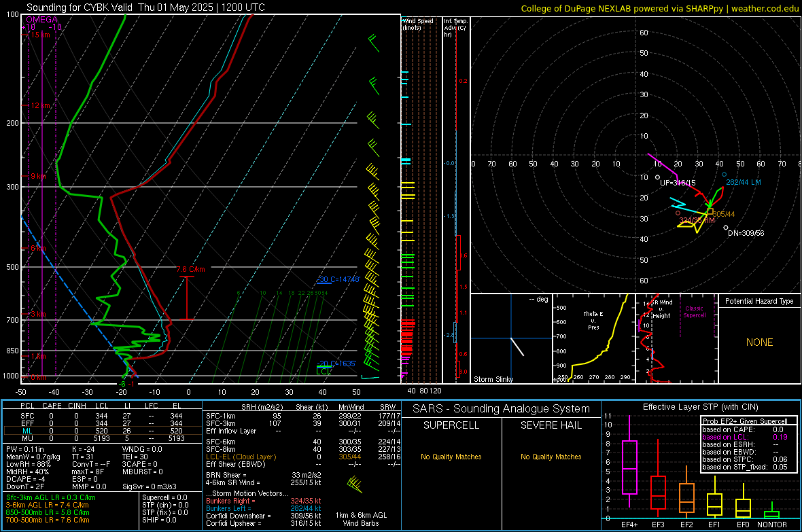Click the 'SHIP = 0.0' value
The width and height of the screenshot is (802, 532).
(x=159, y=520)
